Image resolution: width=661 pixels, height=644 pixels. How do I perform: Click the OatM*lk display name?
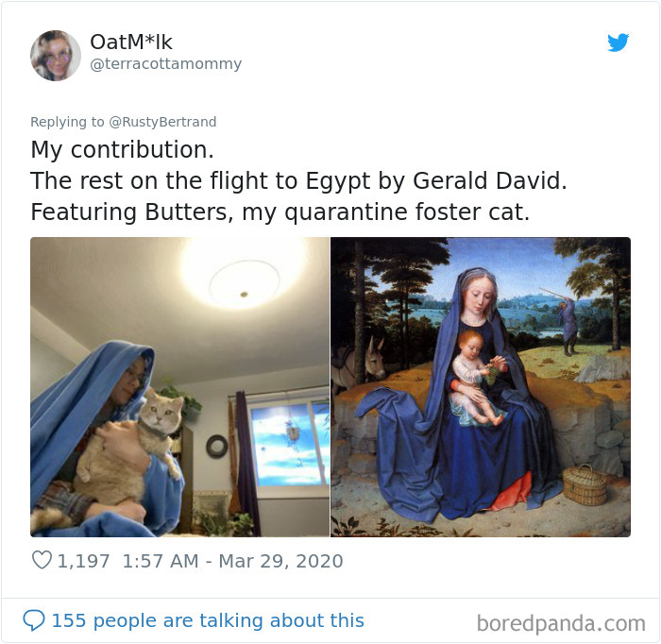pyautogui.click(x=131, y=42)
